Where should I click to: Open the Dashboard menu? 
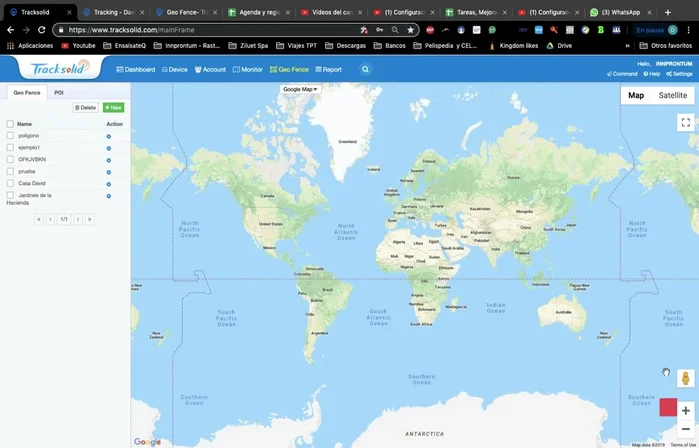point(136,70)
